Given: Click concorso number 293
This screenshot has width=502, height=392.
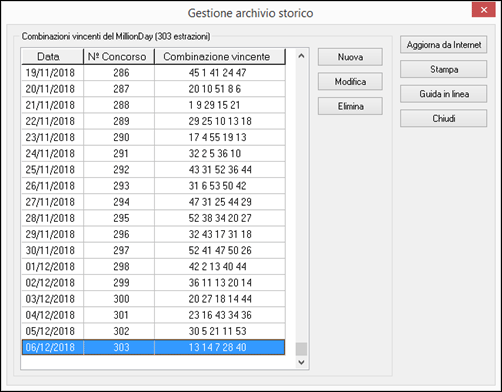Looking at the screenshot, I should click(x=121, y=186).
